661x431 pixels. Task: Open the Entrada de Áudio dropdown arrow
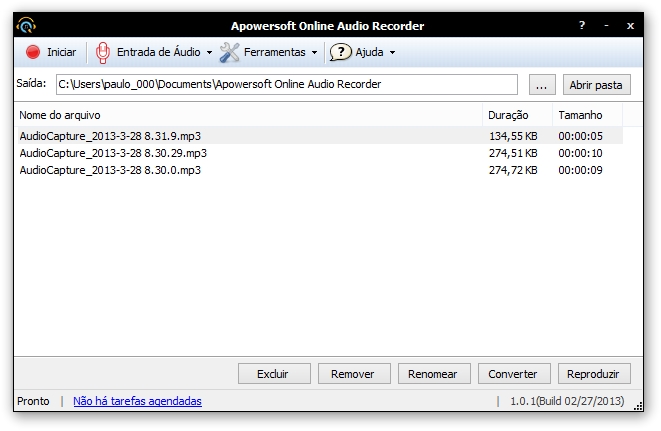(210, 53)
